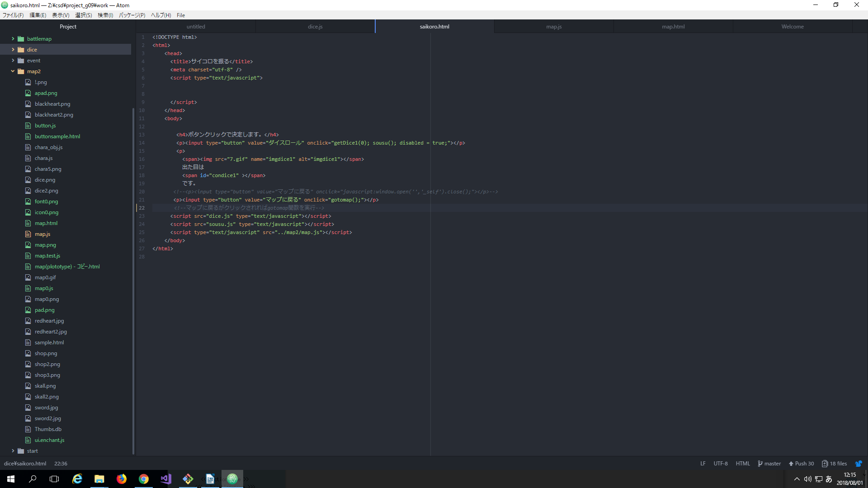This screenshot has width=868, height=488.
Task: Select sword2.jpg in the tree
Action: pyautogui.click(x=48, y=418)
